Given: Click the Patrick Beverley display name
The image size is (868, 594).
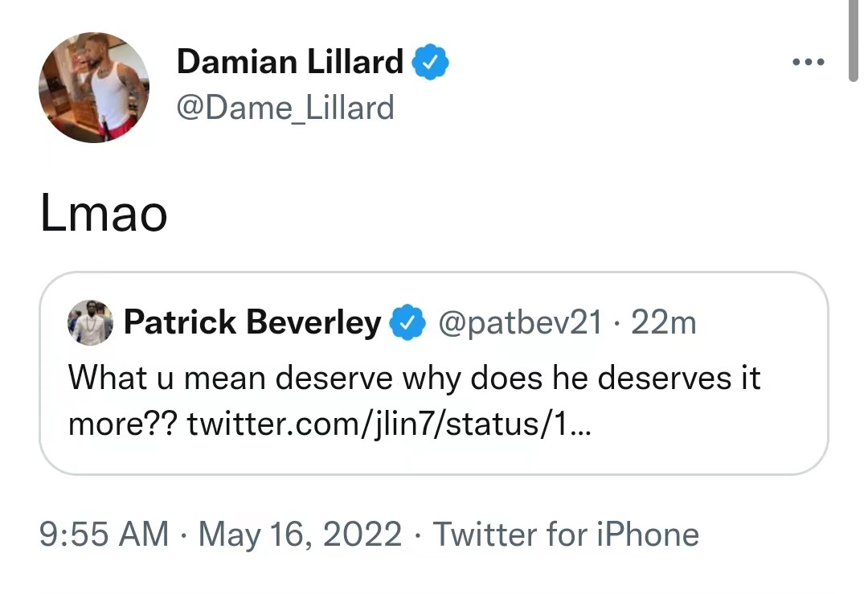Looking at the screenshot, I should coord(252,322).
